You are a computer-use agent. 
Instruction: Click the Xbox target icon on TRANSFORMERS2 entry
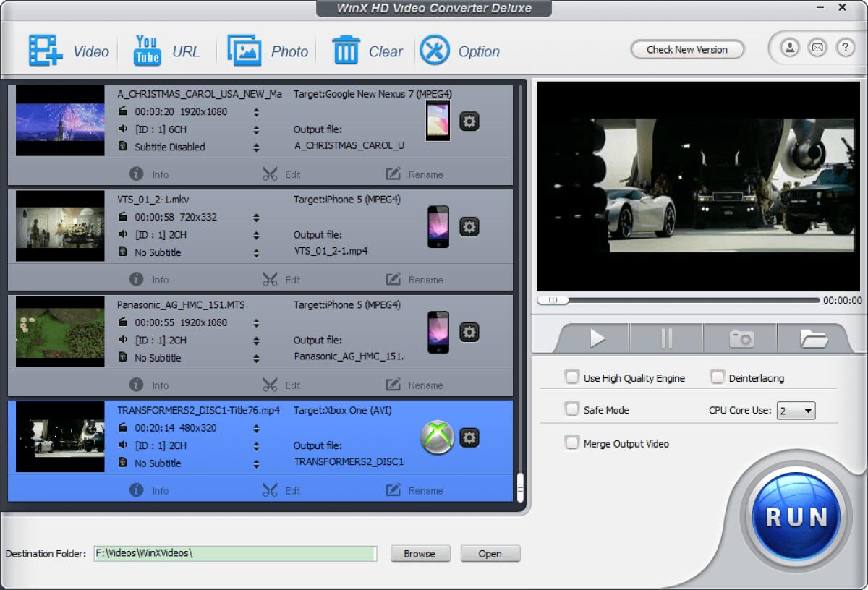pos(438,437)
